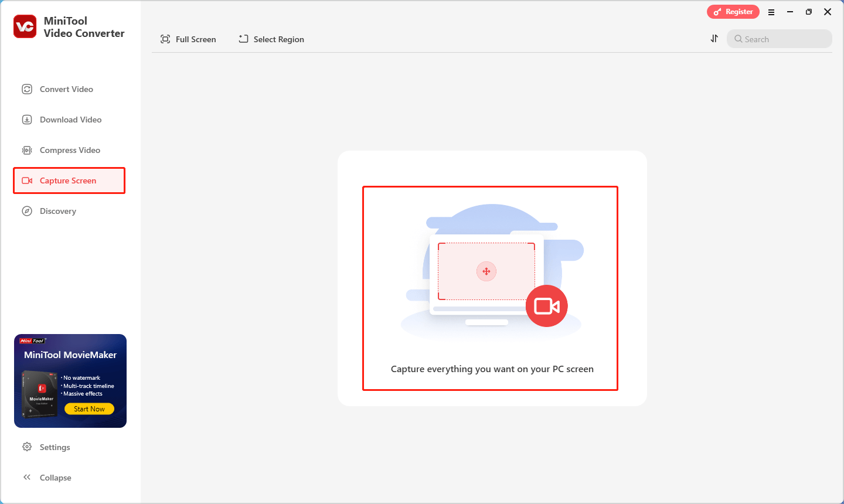
Task: Minimize the window
Action: (790, 12)
